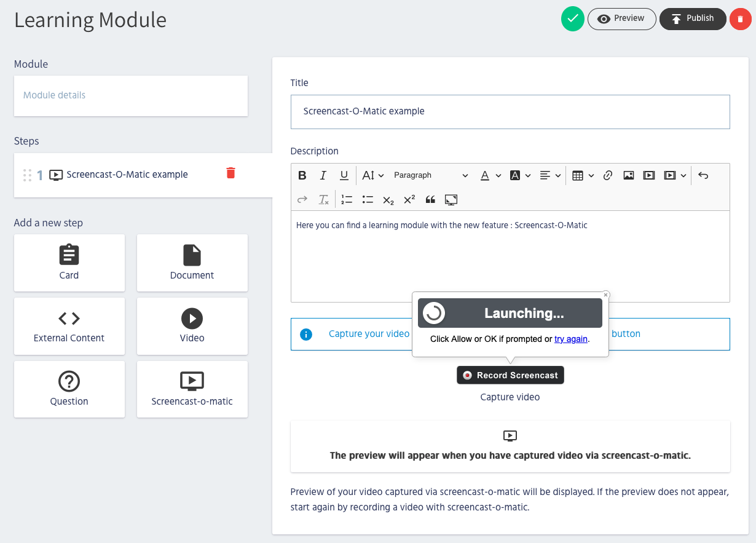The width and height of the screenshot is (756, 543).
Task: Add a new Question step
Action: (69, 389)
